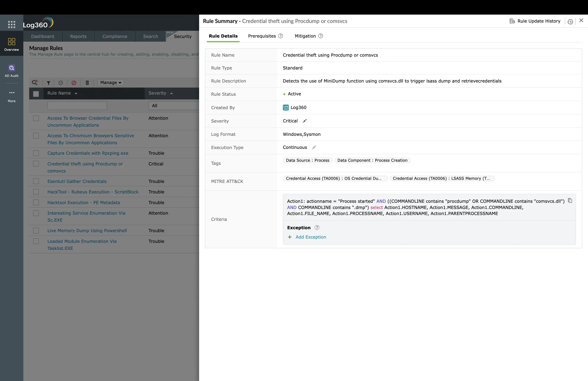Switch to the Rule Details tab
Viewport: 588px width, 381px height.
point(223,36)
